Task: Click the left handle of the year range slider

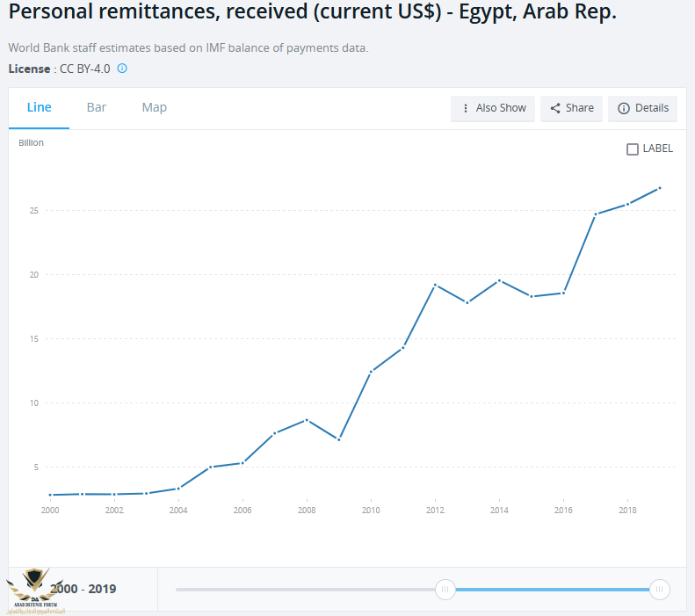Action: [x=445, y=589]
